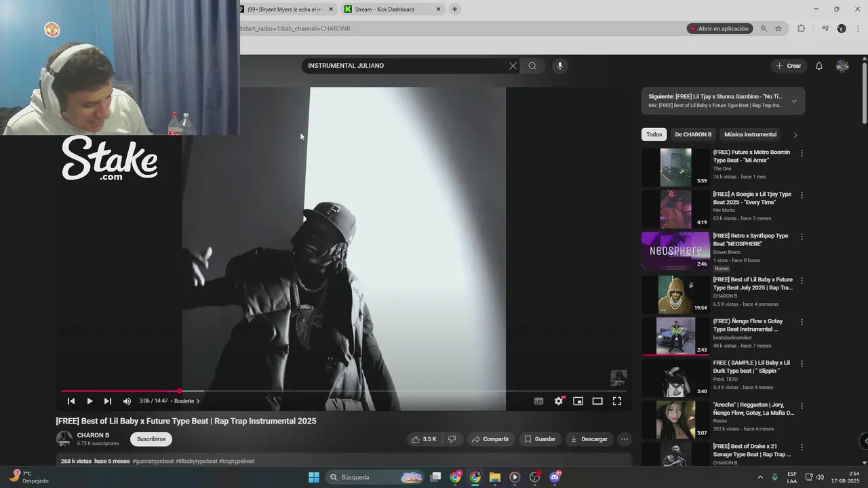Bookmark this page with the star
The height and width of the screenshot is (488, 868).
click(778, 28)
